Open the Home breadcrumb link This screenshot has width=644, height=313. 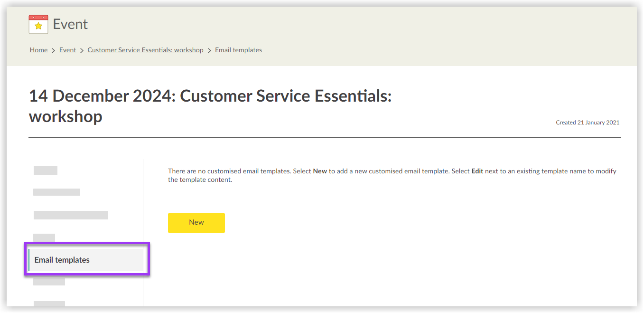[38, 50]
